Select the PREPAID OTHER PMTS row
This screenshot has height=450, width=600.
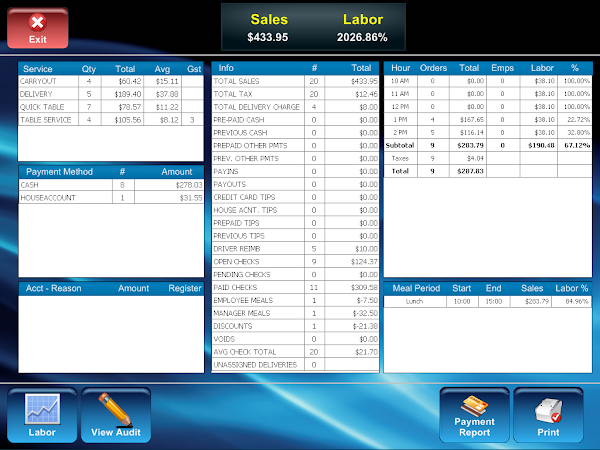coord(295,146)
